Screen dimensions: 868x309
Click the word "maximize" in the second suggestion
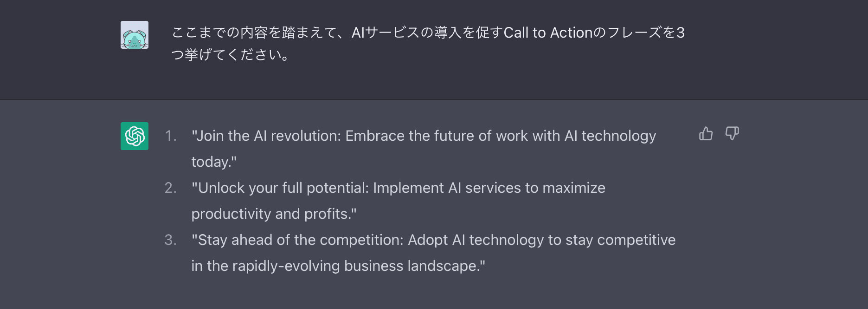(573, 188)
